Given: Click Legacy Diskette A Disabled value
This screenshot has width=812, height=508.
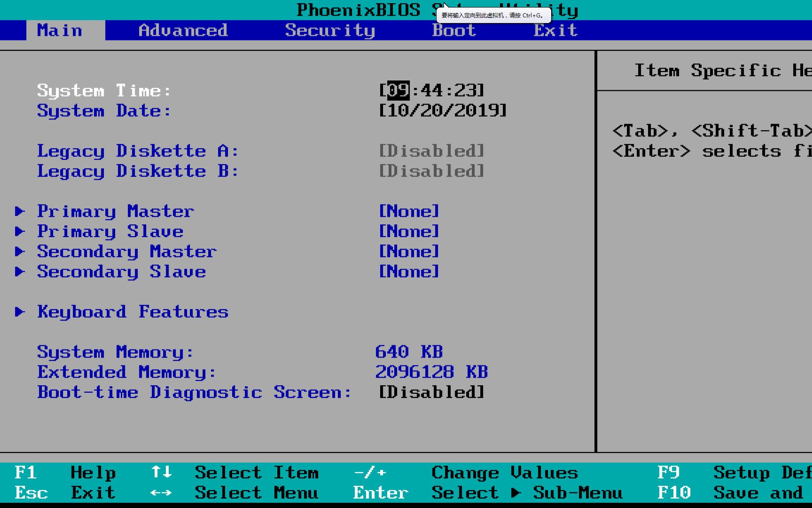Looking at the screenshot, I should [x=431, y=151].
